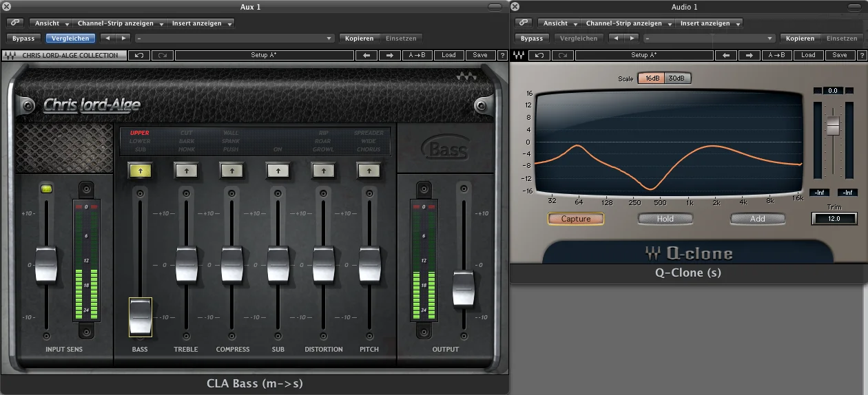Click redo arrow in Q-Clone toolbar
Viewport: 868px width, 395px height.
(563, 55)
